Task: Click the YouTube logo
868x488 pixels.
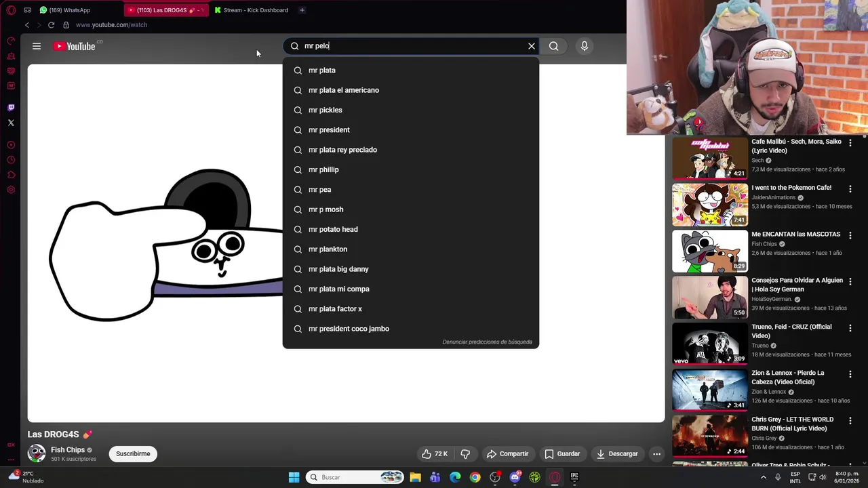Action: click(75, 46)
